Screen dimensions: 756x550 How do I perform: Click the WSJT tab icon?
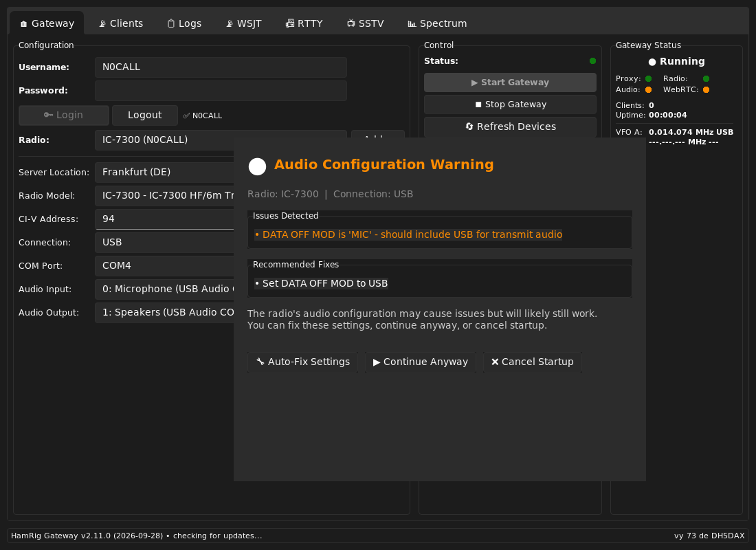(230, 23)
